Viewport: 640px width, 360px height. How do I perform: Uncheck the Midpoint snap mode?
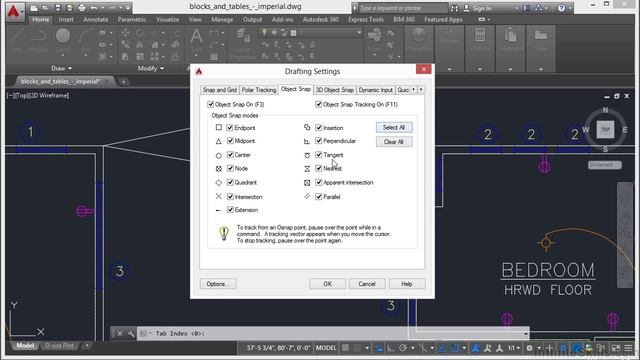tap(230, 141)
